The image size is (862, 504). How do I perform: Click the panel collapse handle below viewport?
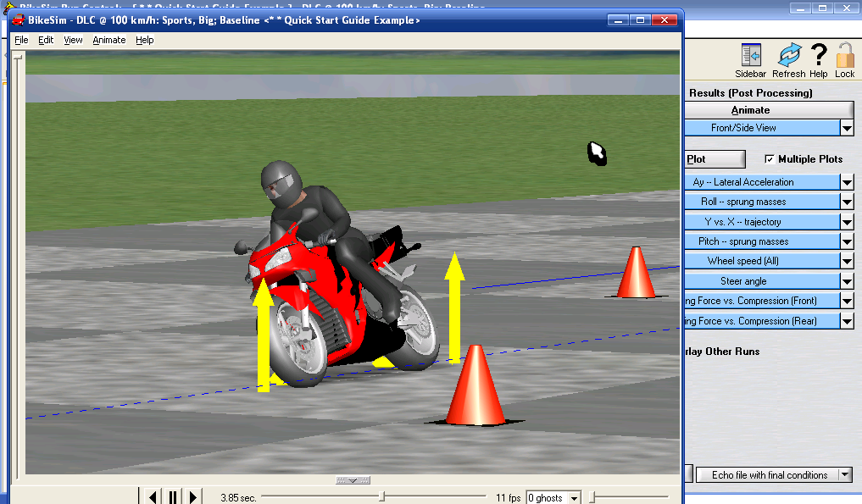(353, 479)
